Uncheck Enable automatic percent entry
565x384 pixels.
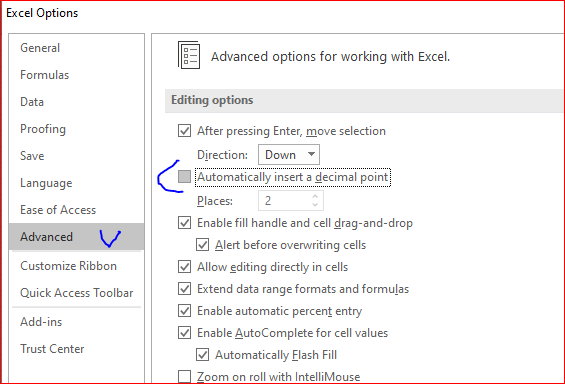point(184,311)
